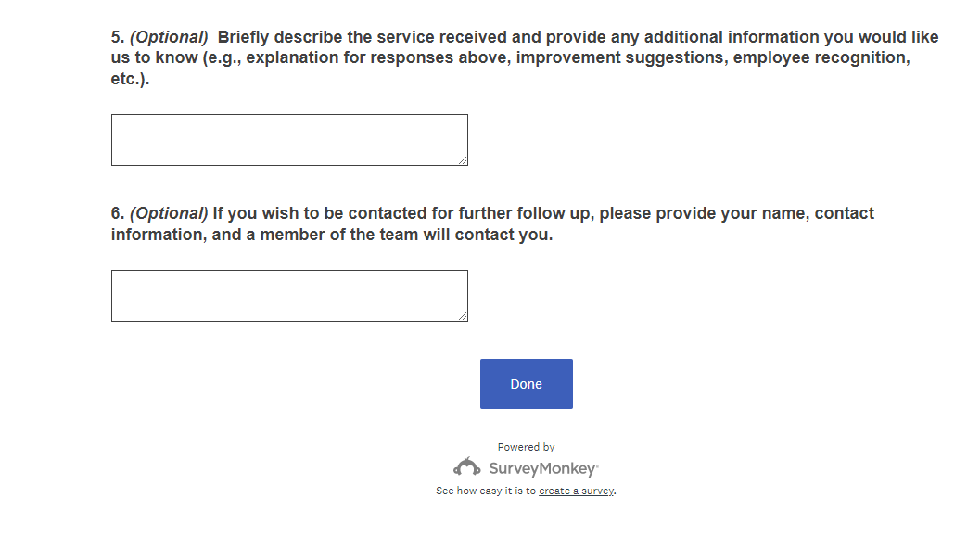Open the "create a survey" link
Viewport: 980px width, 548px height.
coord(576,491)
